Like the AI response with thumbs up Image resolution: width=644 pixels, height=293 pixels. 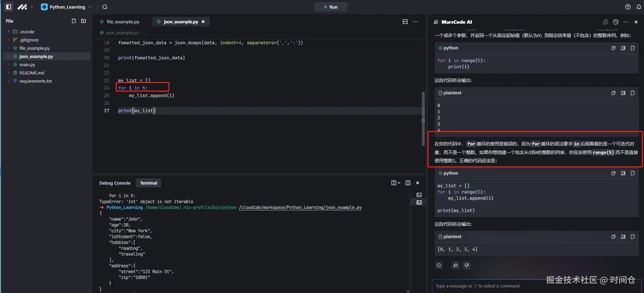pyautogui.click(x=456, y=265)
